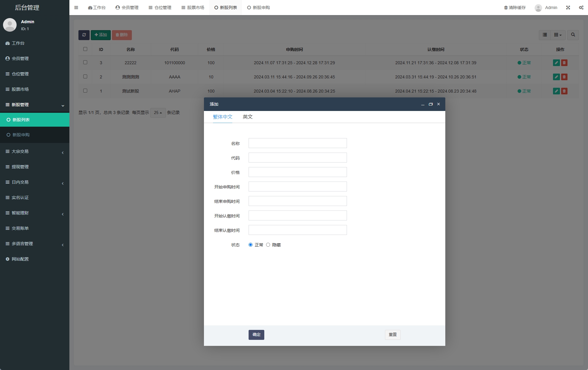
Task: Click the add 添加 icon button
Action: coord(100,35)
